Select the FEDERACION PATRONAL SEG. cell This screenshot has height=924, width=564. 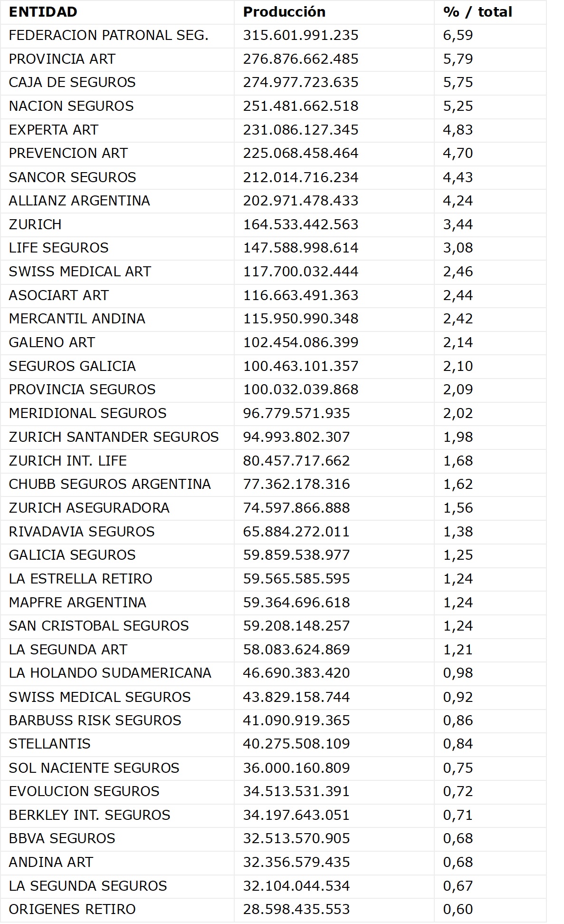click(x=108, y=35)
